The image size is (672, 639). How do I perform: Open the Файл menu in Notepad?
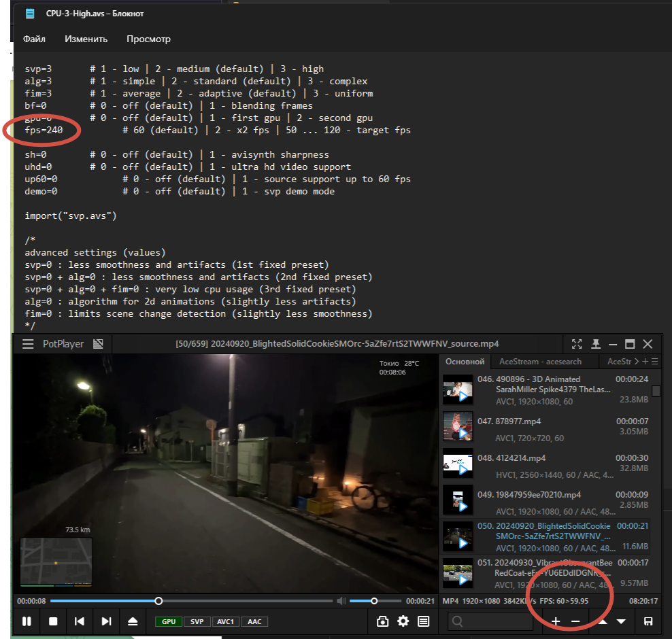pos(34,39)
